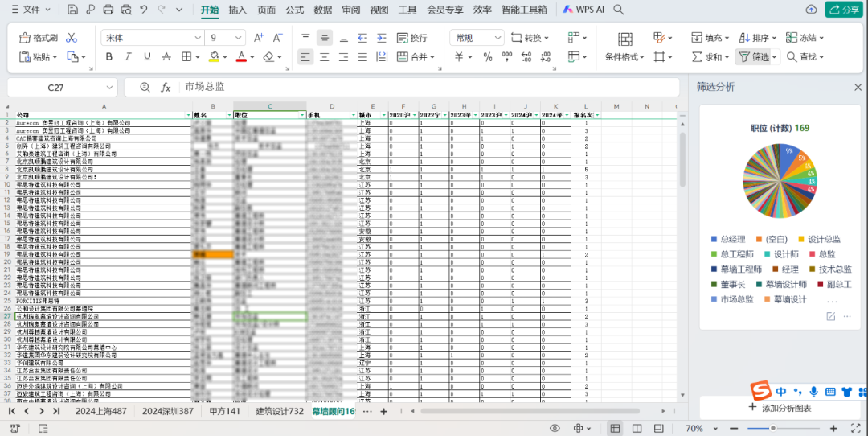Toggle bold formatting
The width and height of the screenshot is (868, 436).
(108, 57)
